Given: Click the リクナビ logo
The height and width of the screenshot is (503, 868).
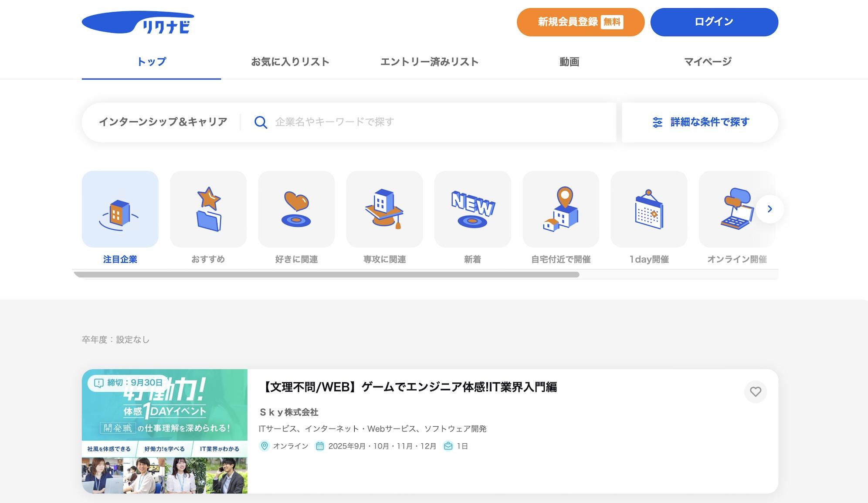Looking at the screenshot, I should [x=138, y=22].
